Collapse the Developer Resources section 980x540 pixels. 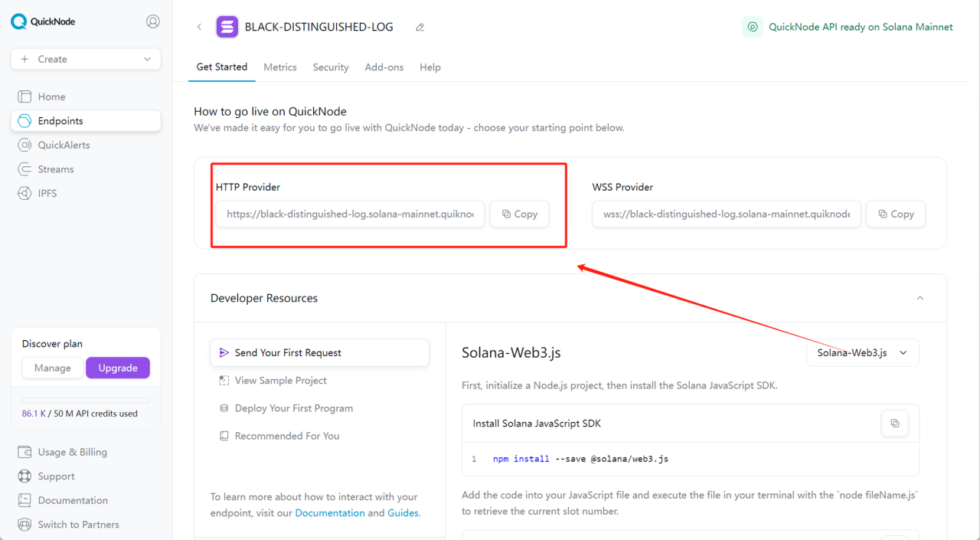click(x=920, y=298)
